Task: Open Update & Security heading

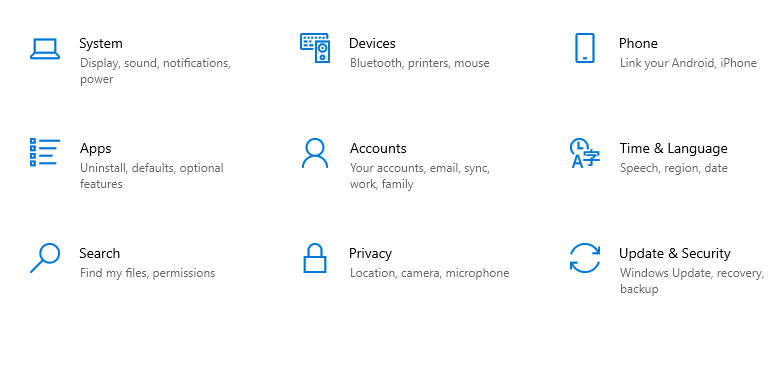Action: 675,254
